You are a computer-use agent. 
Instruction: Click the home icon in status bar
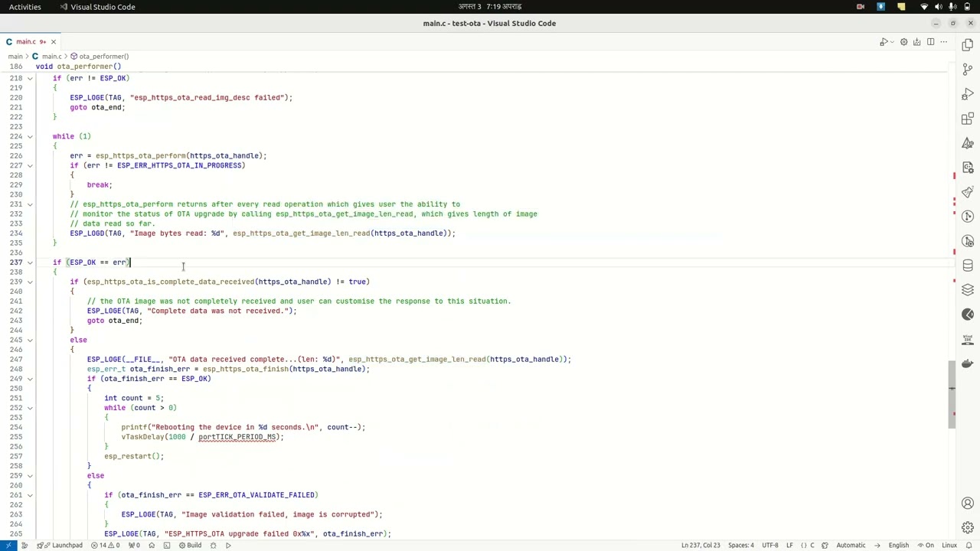click(152, 546)
